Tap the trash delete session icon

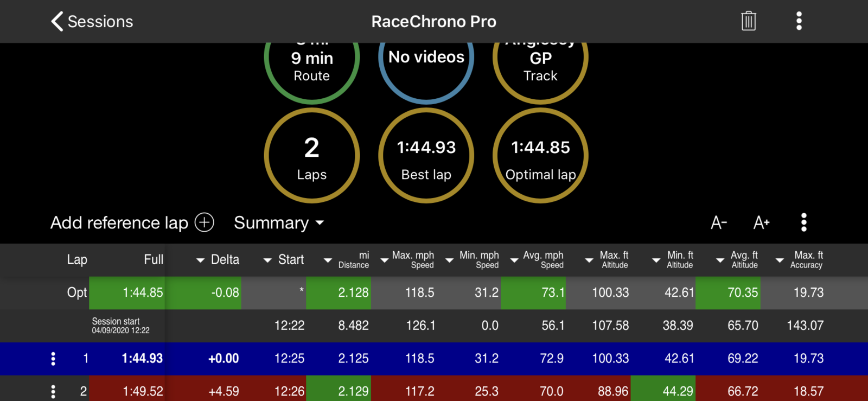749,21
